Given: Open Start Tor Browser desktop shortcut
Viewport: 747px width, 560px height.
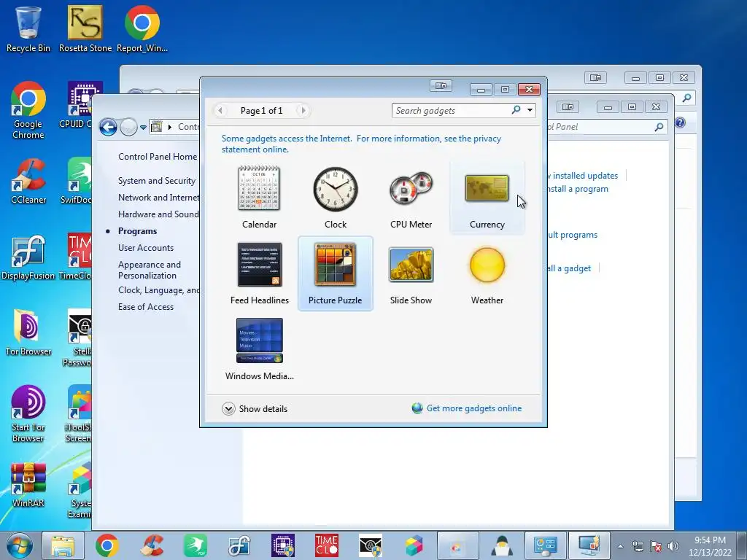Looking at the screenshot, I should 28,413.
